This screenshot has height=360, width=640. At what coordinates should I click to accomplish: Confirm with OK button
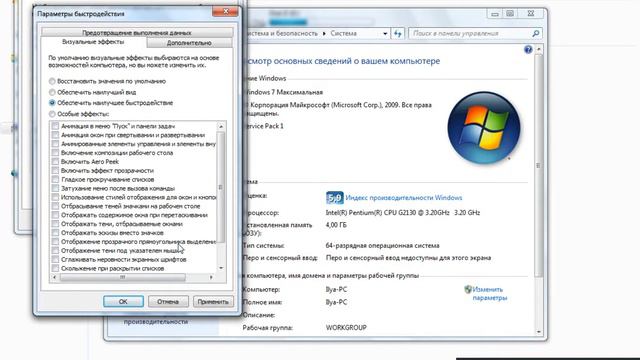point(123,302)
